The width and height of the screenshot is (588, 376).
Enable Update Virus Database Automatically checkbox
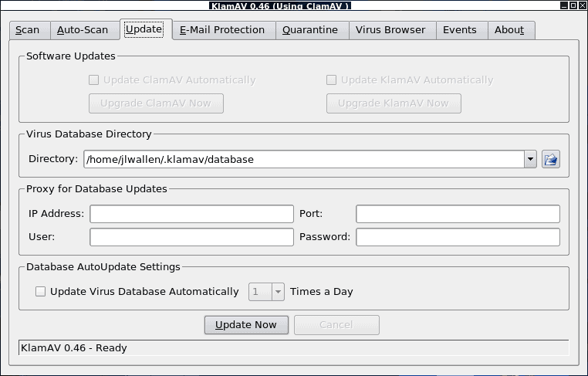coord(41,292)
